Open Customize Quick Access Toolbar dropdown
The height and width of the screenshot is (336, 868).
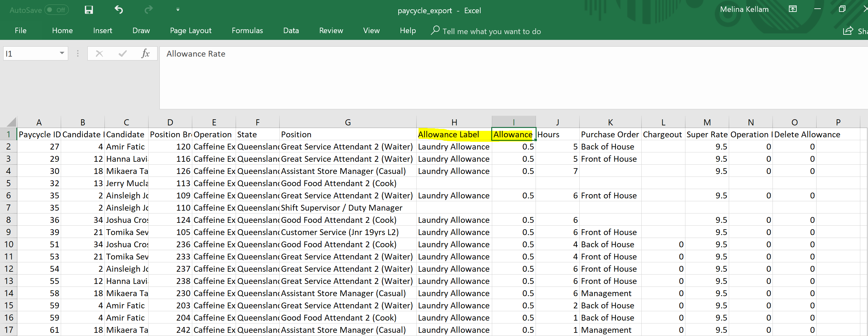pyautogui.click(x=178, y=10)
